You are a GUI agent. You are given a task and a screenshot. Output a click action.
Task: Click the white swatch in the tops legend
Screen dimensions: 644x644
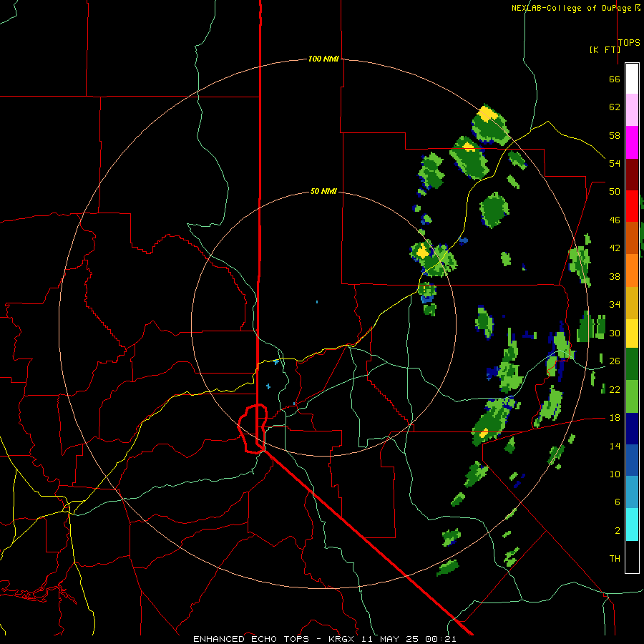click(x=632, y=79)
